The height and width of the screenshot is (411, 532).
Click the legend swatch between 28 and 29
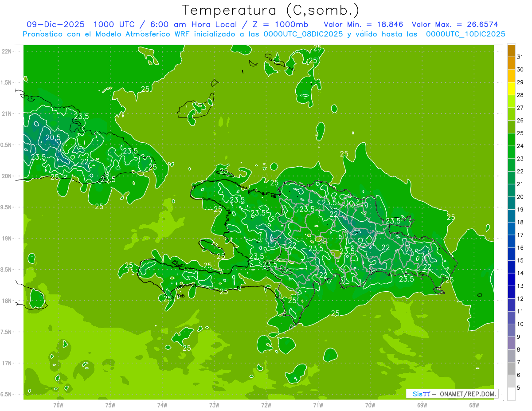(511, 89)
